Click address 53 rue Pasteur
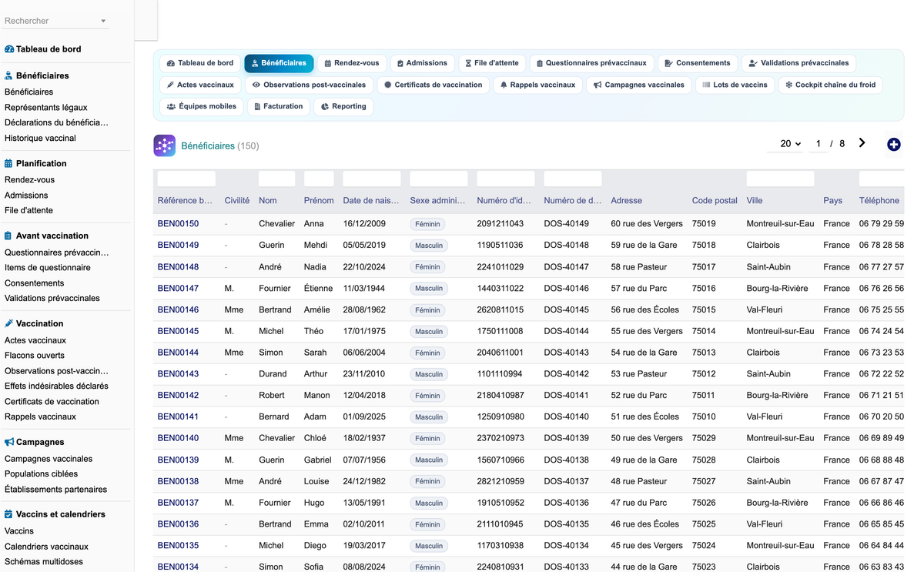 click(639, 373)
